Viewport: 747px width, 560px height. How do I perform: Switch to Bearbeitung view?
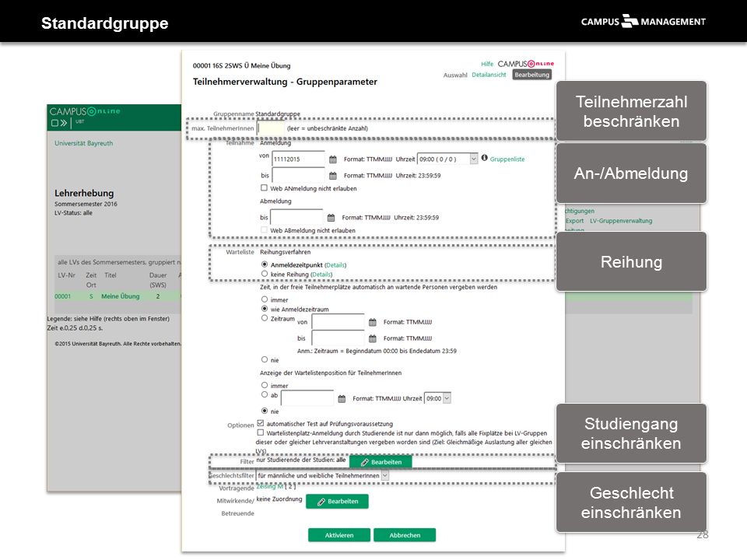pyautogui.click(x=531, y=75)
